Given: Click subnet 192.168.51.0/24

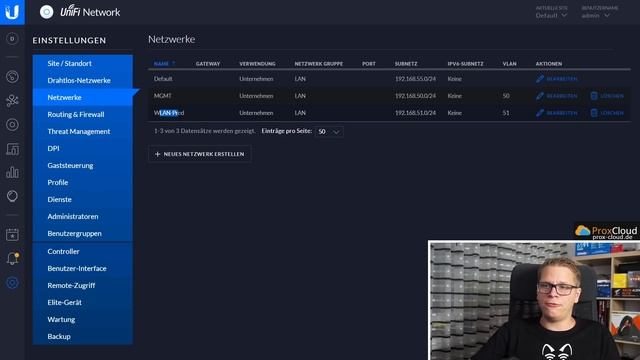Looking at the screenshot, I should pyautogui.click(x=415, y=113).
